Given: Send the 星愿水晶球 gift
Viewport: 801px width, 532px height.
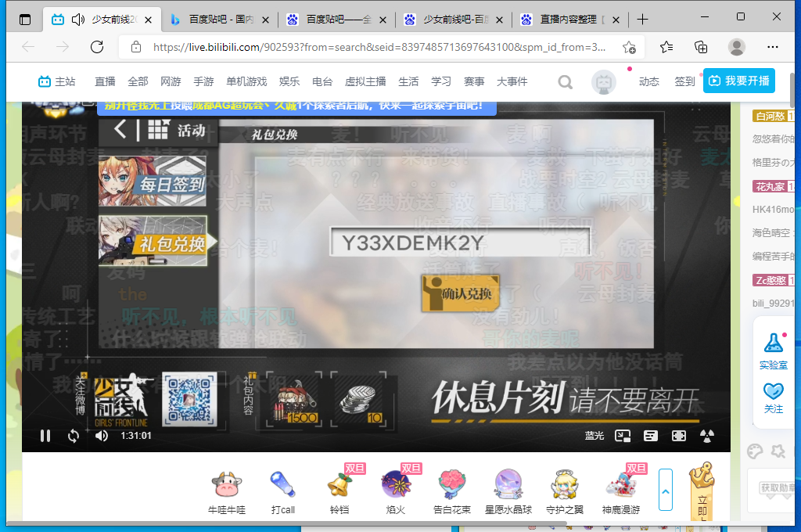Looking at the screenshot, I should coord(508,492).
